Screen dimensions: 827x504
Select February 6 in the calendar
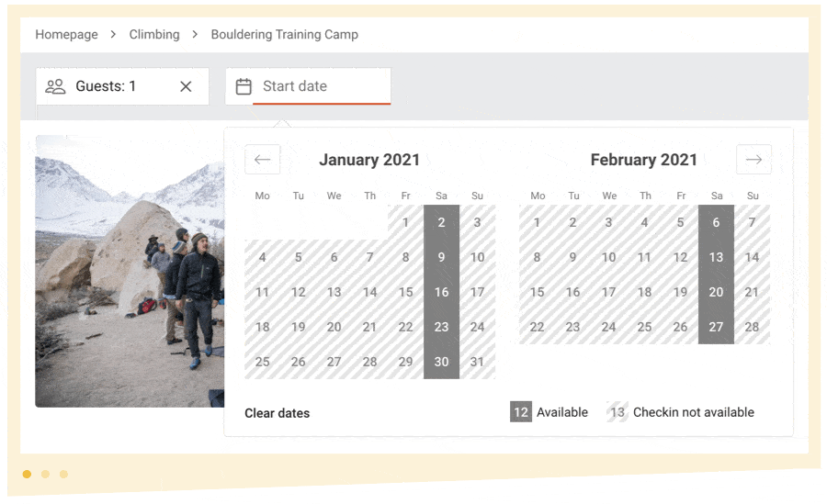coord(716,222)
